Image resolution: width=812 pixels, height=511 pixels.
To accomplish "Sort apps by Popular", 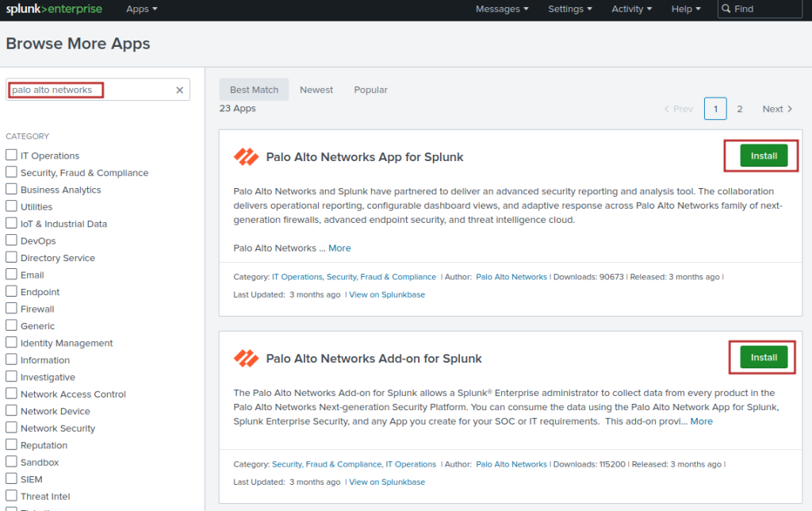I will pyautogui.click(x=371, y=90).
